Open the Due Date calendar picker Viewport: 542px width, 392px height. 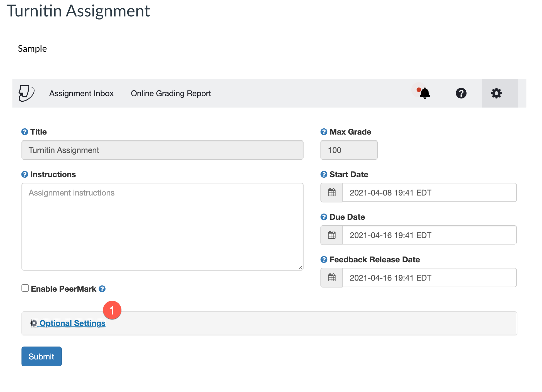tap(332, 235)
